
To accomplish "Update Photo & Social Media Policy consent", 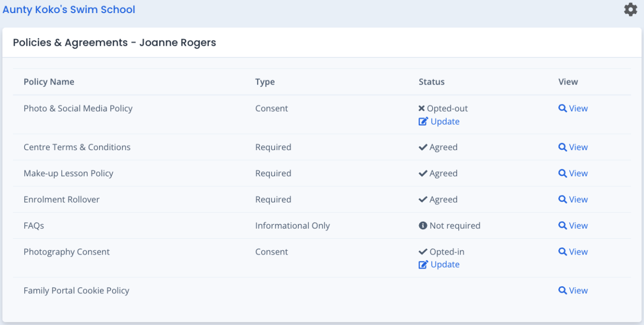I will (445, 121).
